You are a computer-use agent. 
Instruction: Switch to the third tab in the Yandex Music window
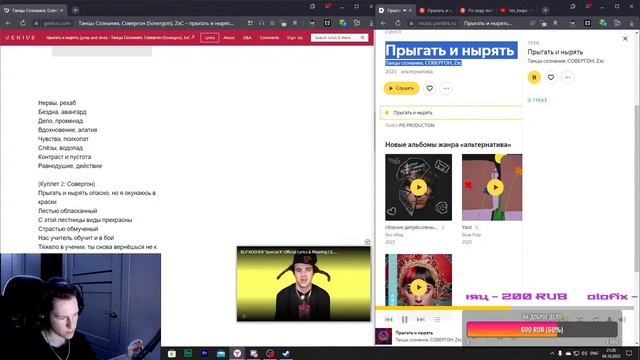[476, 10]
